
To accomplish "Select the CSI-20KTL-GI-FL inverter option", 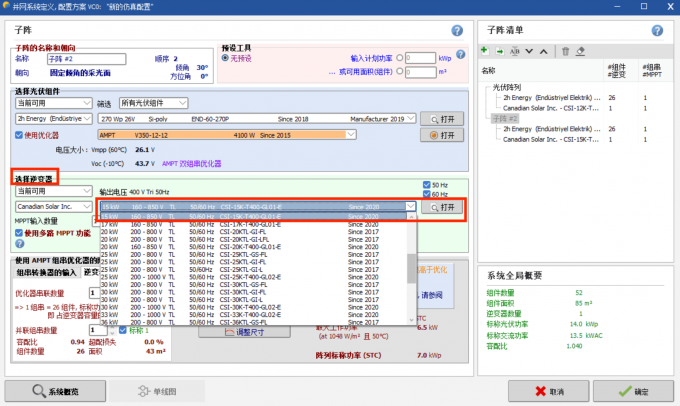I will click(254, 232).
